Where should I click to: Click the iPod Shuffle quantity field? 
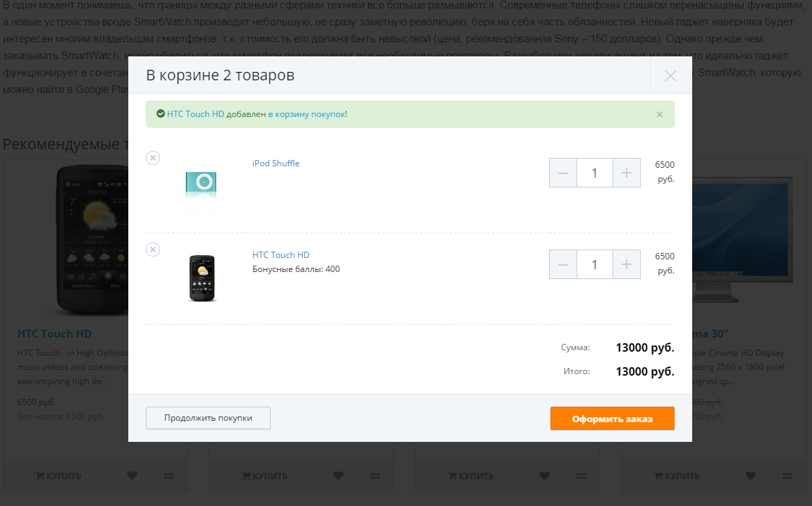tap(594, 173)
